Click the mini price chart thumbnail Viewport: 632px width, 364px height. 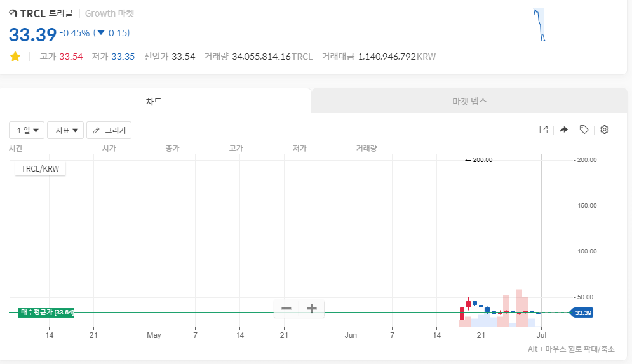(x=568, y=24)
